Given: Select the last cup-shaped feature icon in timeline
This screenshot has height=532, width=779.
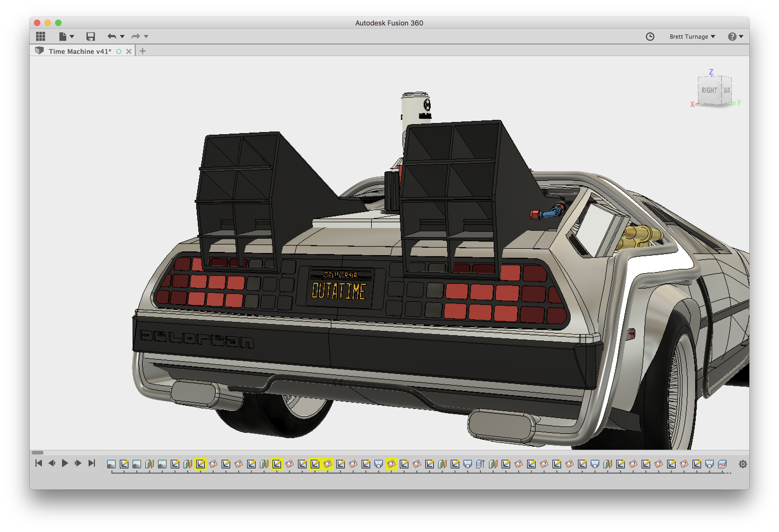Looking at the screenshot, I should tap(709, 464).
